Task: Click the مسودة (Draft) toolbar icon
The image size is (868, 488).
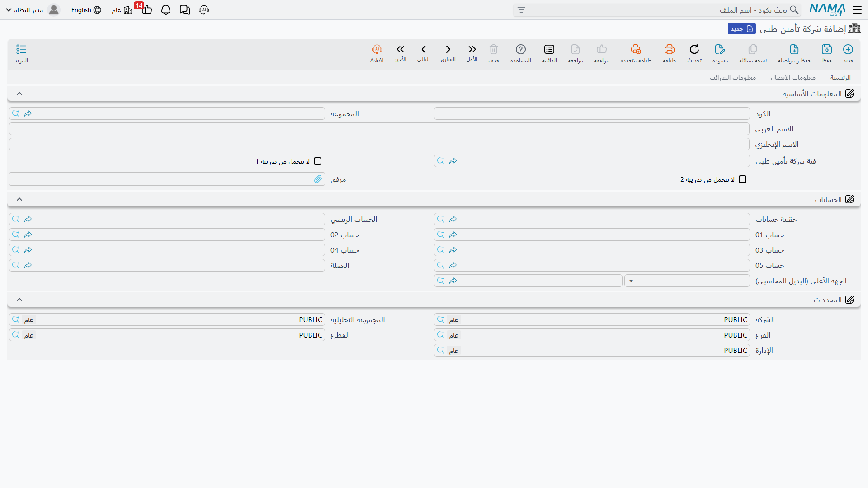Action: pyautogui.click(x=720, y=49)
